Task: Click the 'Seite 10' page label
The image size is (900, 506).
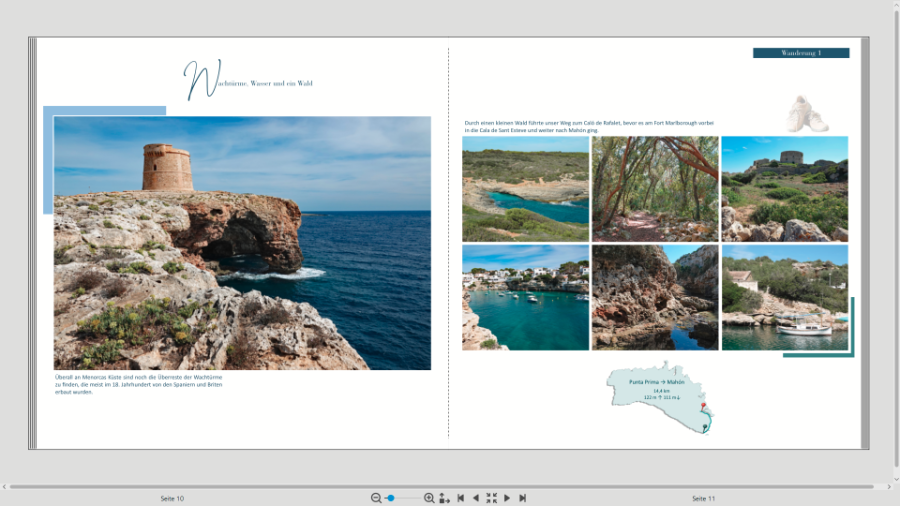Action: coord(172,498)
